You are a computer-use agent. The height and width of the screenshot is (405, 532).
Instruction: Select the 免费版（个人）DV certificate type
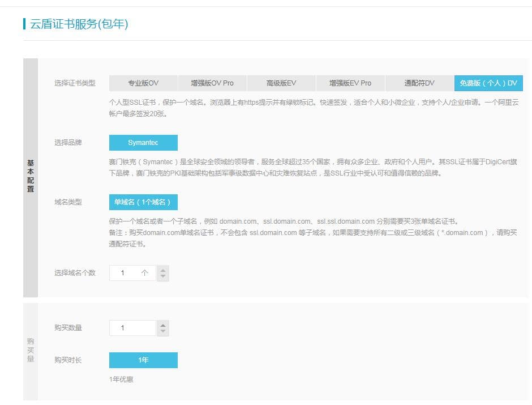[489, 83]
